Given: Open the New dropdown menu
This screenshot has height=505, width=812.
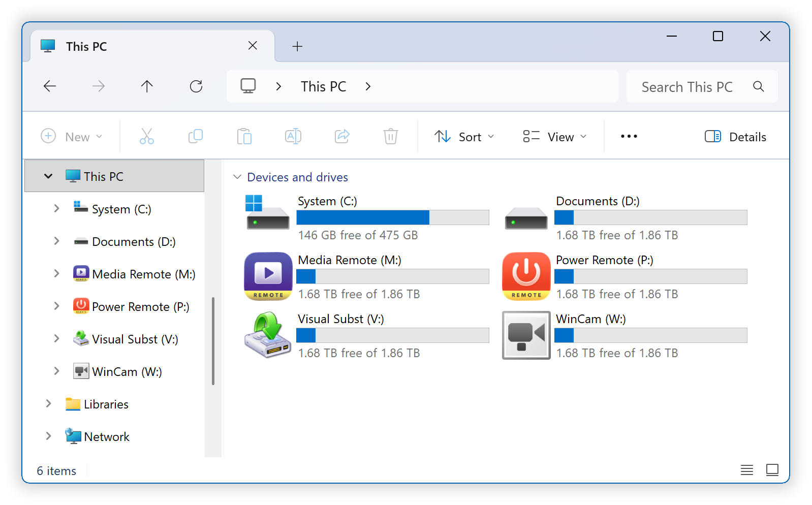Looking at the screenshot, I should [x=72, y=137].
